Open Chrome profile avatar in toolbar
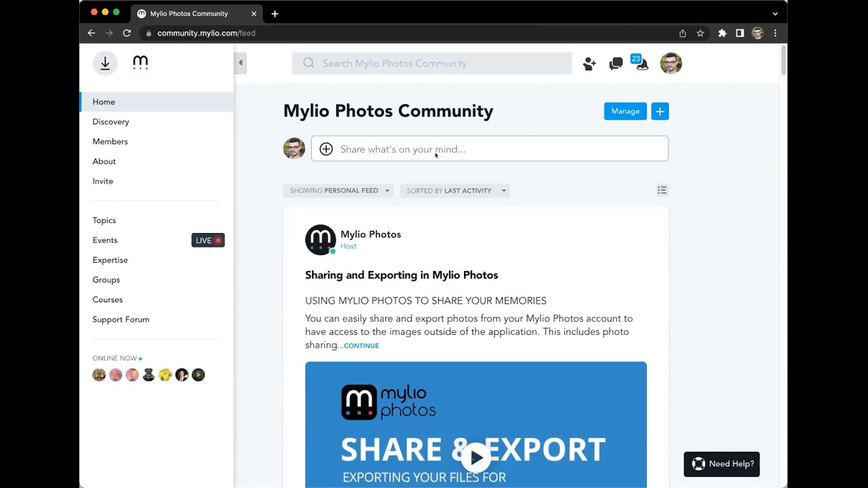Viewport: 868px width, 488px height. [x=757, y=33]
